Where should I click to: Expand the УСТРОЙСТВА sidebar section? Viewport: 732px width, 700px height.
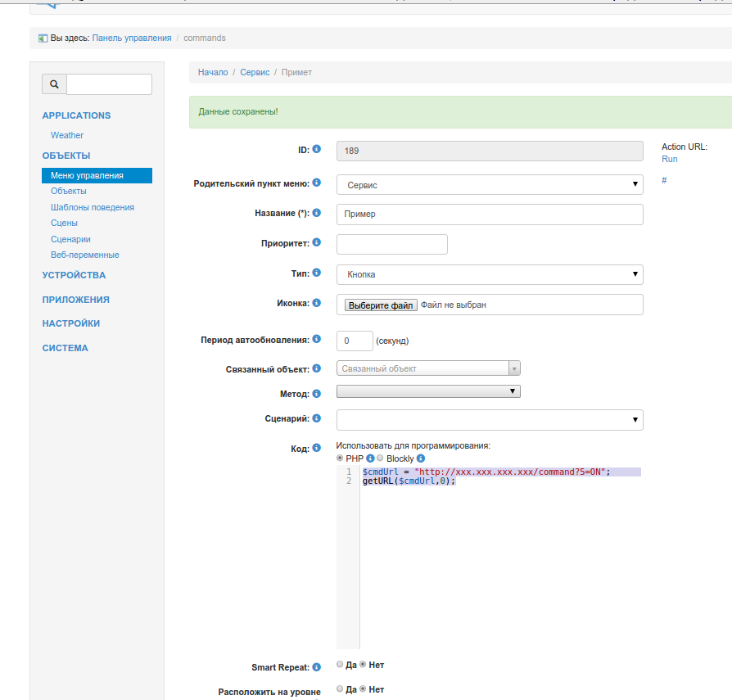pos(74,275)
